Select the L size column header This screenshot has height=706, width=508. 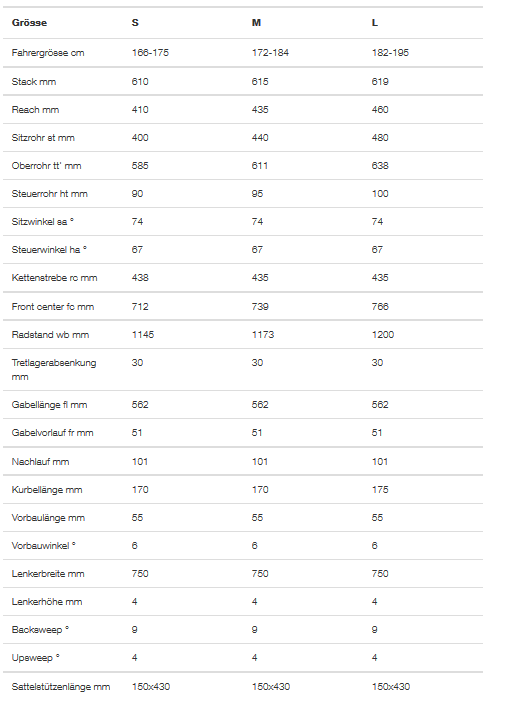click(x=375, y=23)
